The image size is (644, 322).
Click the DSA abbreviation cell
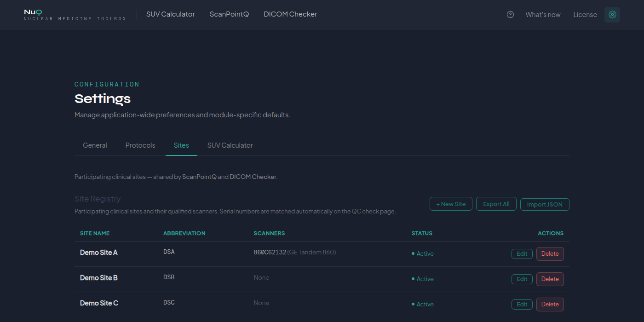pos(169,252)
